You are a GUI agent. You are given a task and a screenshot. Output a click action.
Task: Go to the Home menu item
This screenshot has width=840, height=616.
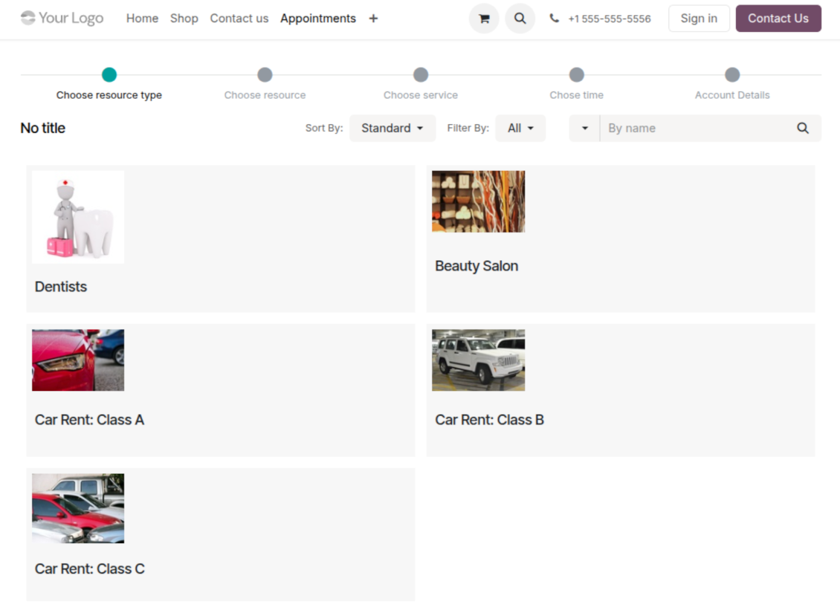(142, 19)
